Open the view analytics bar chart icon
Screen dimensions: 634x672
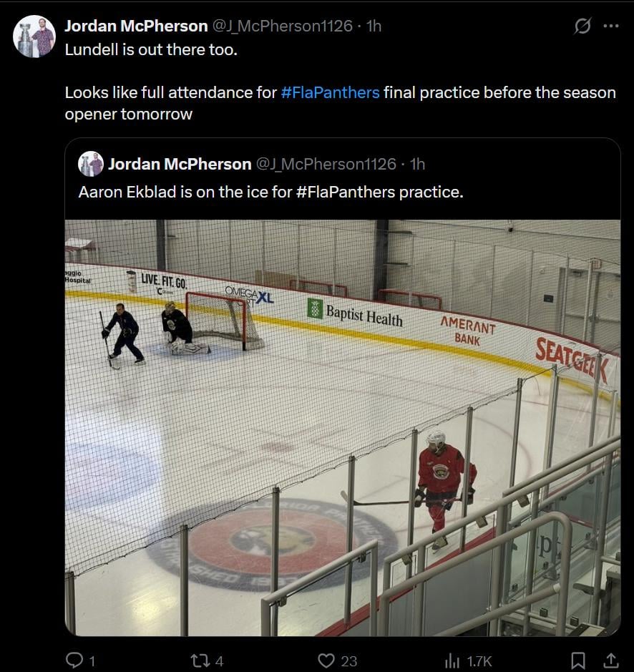tap(452, 661)
